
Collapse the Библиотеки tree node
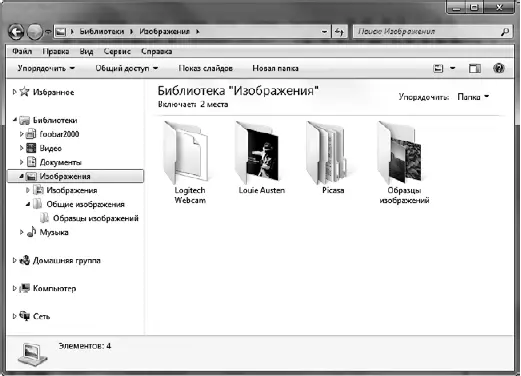15,119
